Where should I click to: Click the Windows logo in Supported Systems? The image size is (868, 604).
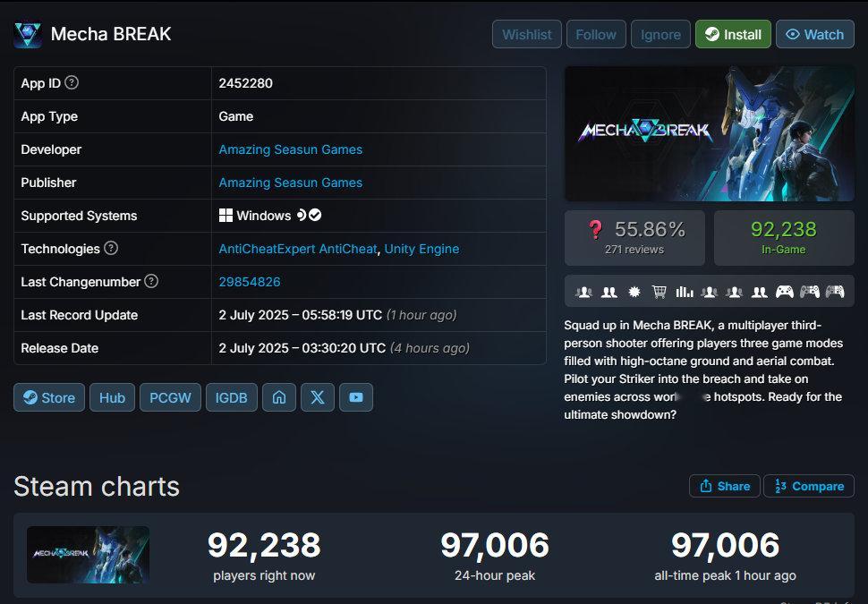coord(226,216)
